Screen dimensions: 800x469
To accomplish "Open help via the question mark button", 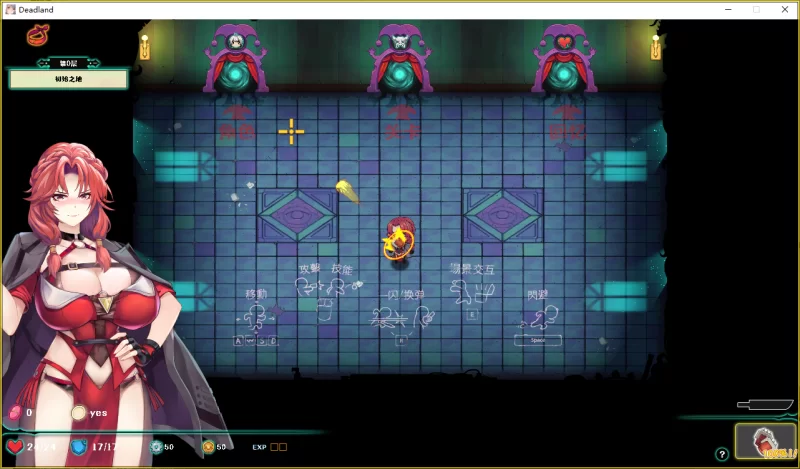I will (x=721, y=454).
